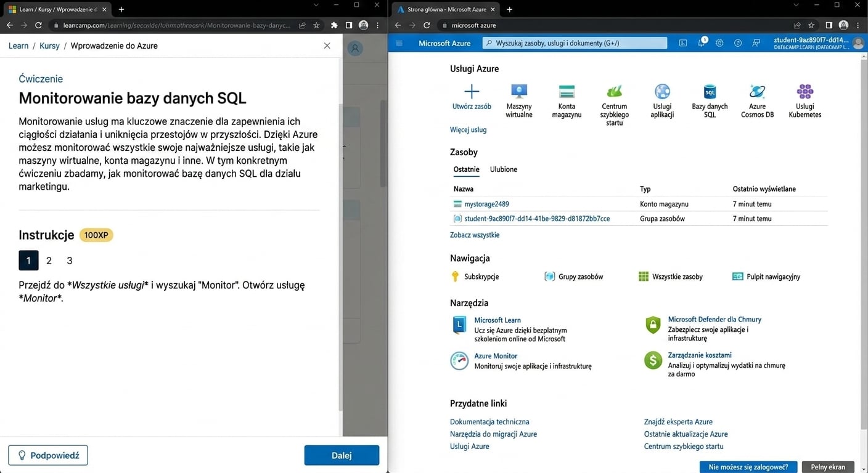Screen dimensions: 868x473
Task: Open the Azure Cosmos DB service icon
Action: pos(757,92)
